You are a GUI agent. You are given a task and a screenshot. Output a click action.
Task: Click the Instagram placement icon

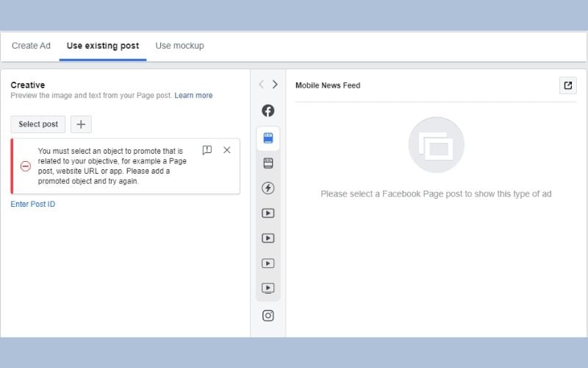click(x=268, y=315)
